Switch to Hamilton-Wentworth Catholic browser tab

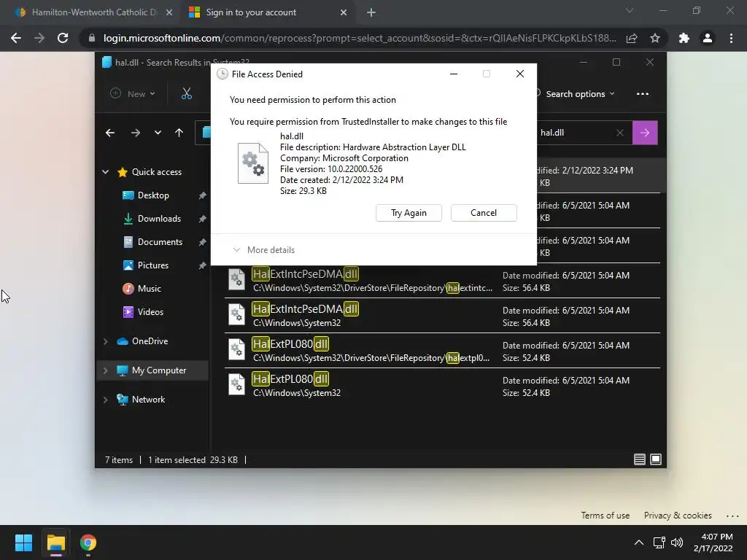tap(93, 12)
